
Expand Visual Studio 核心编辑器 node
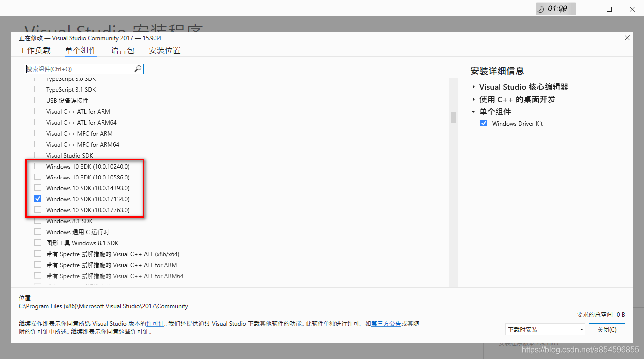[473, 87]
